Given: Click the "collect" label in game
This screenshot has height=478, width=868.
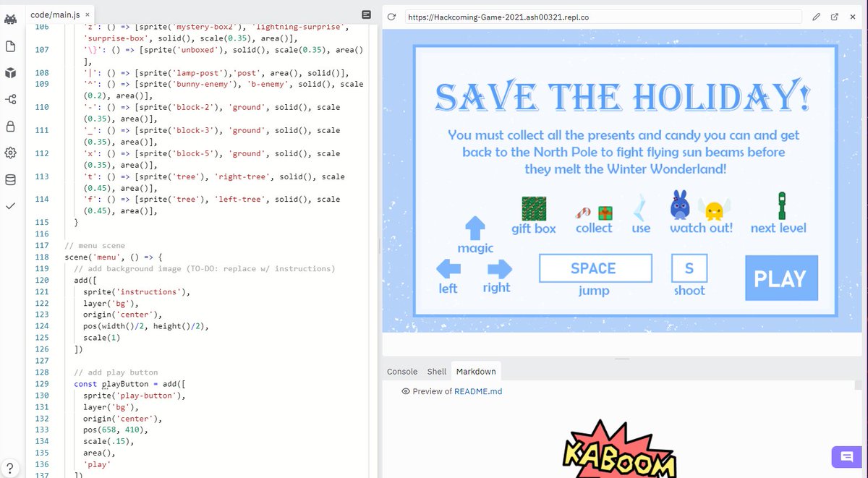Looking at the screenshot, I should 594,228.
